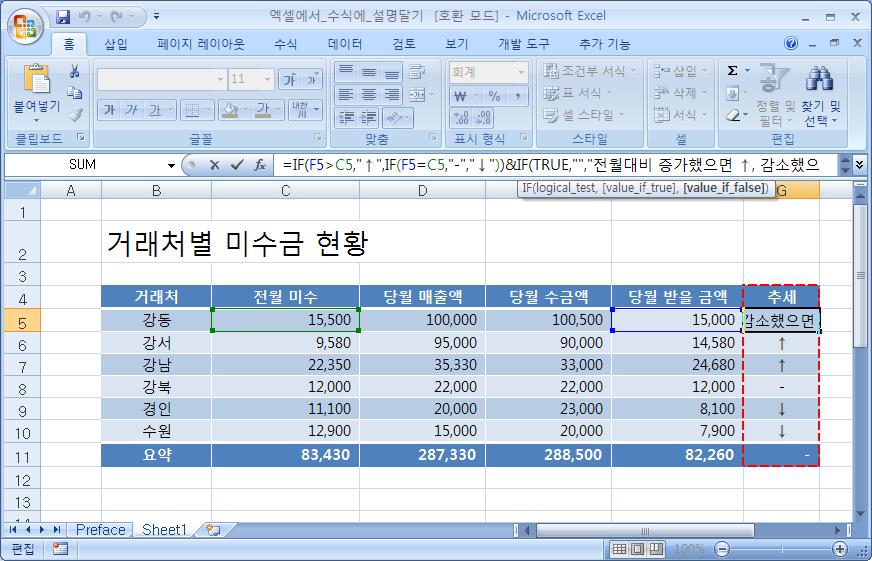Viewport: 872px width, 561px height.
Task: Switch to Page Layout view button
Action: [x=637, y=549]
